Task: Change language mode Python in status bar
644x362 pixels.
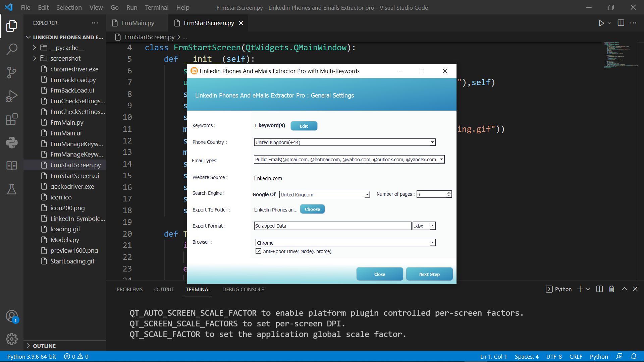Action: (599, 356)
